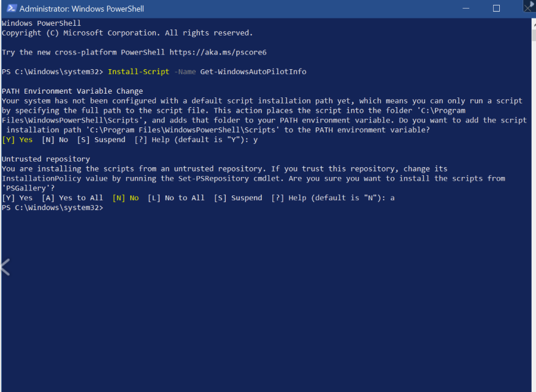Maximize the PowerShell window
The image size is (536, 392).
click(x=496, y=9)
